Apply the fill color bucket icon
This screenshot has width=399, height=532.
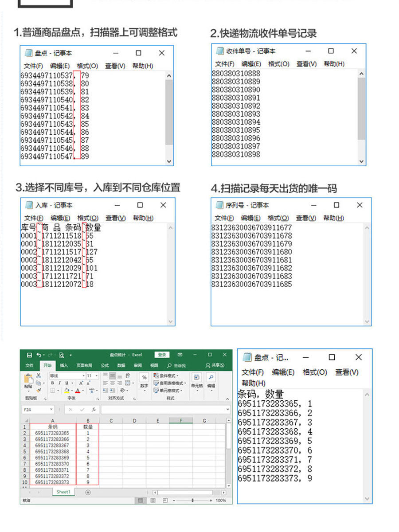tap(66, 391)
